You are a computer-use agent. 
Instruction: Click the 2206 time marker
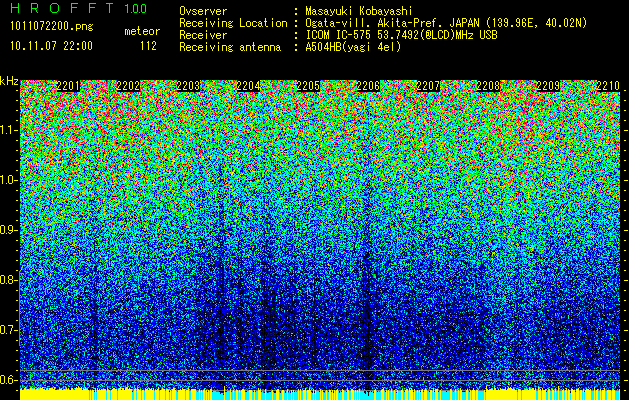[368, 86]
